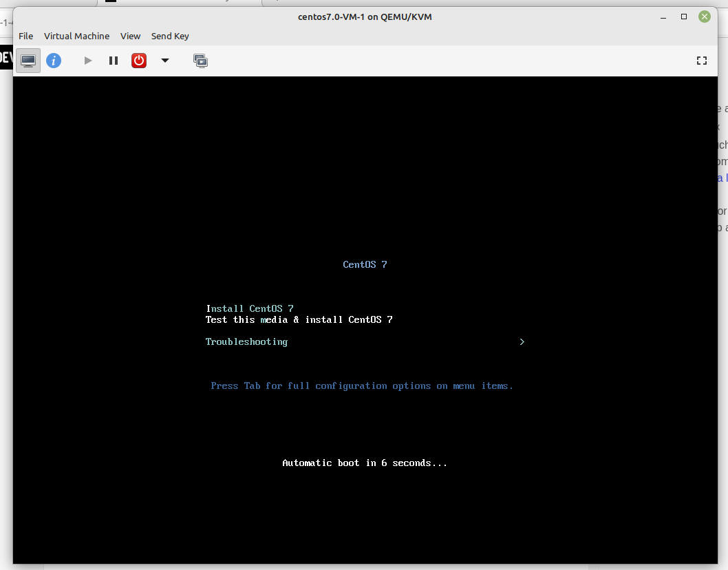Close the centos7.0-VM-1 window

click(x=705, y=17)
